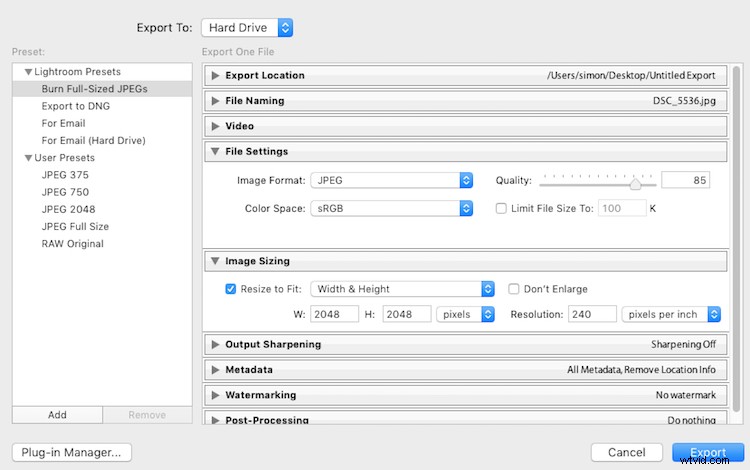Expand the File Naming section

coord(215,101)
